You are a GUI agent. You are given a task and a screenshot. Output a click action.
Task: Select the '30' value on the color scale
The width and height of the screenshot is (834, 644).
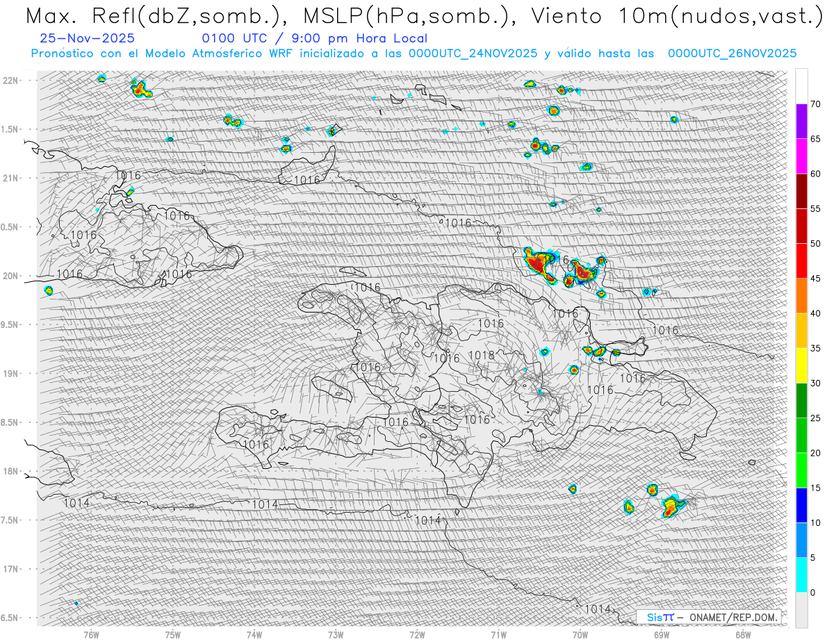pyautogui.click(x=815, y=383)
